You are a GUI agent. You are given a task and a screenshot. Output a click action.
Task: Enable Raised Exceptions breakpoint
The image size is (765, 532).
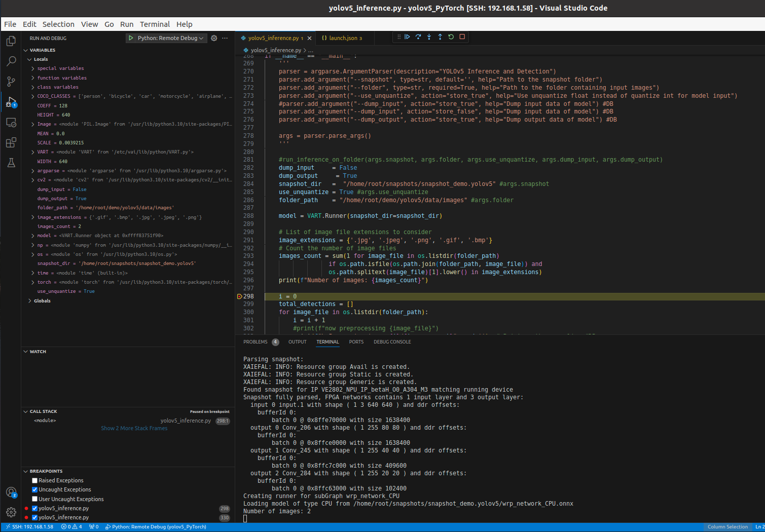(x=35, y=480)
